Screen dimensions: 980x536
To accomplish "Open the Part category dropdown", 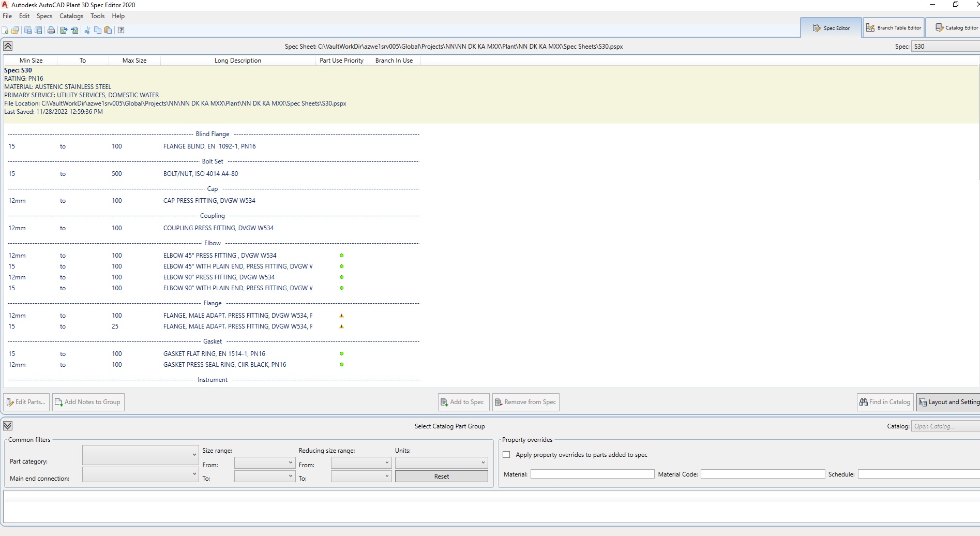I will (140, 455).
